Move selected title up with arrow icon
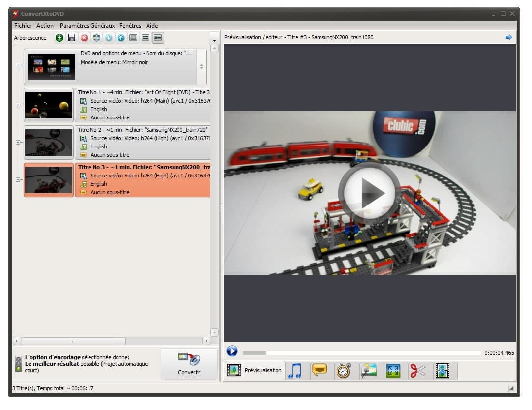This screenshot has height=410, width=532. click(121, 38)
